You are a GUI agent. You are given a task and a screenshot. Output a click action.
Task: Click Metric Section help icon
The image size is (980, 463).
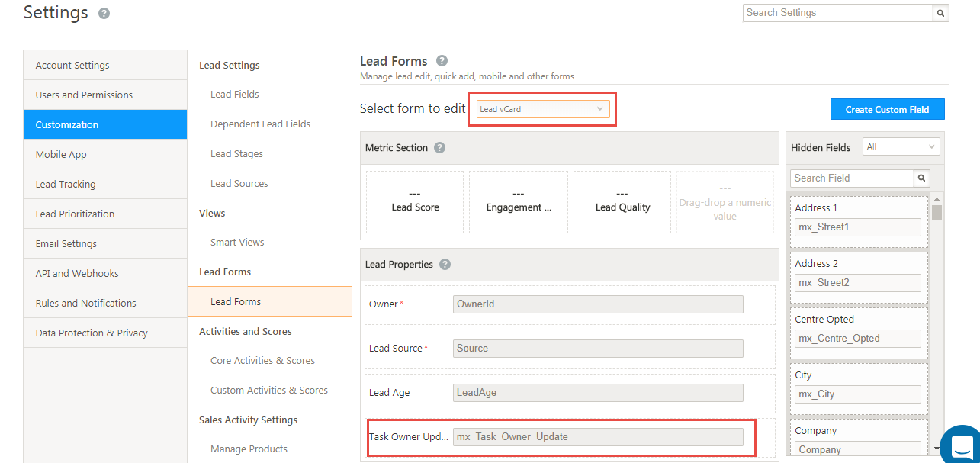click(439, 148)
